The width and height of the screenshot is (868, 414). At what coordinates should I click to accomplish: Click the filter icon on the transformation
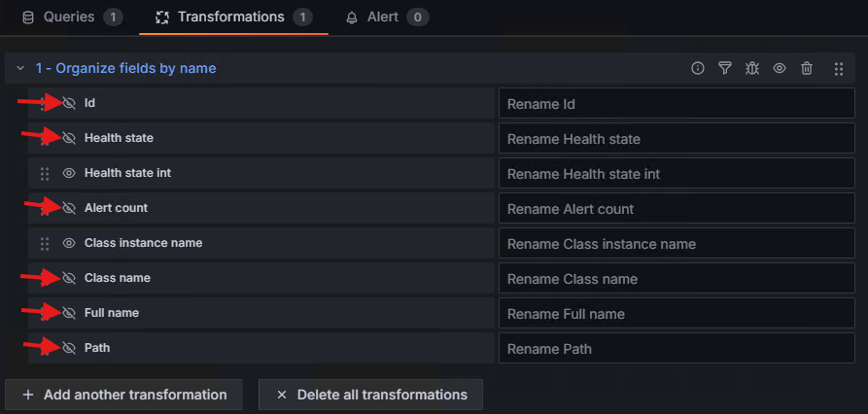725,68
